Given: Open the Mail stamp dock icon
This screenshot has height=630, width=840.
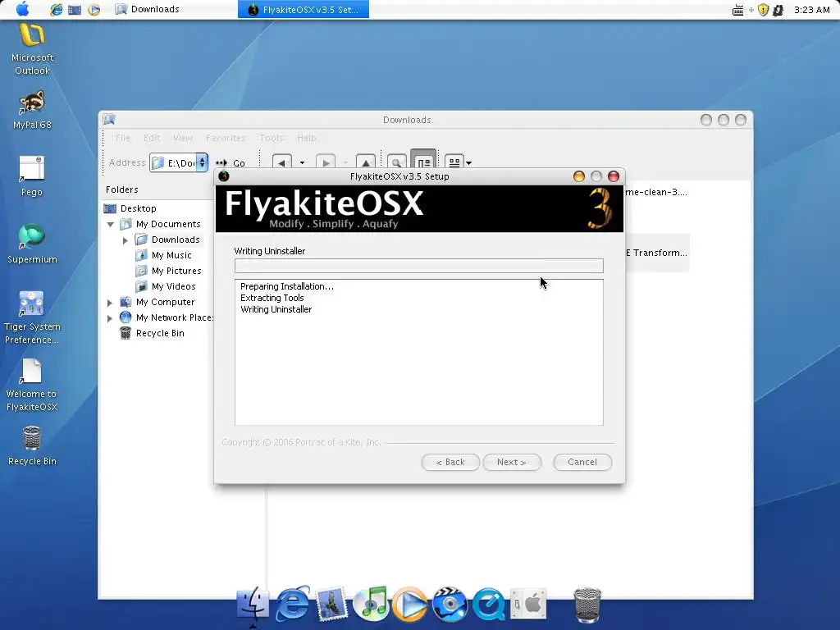Looking at the screenshot, I should point(331,605).
